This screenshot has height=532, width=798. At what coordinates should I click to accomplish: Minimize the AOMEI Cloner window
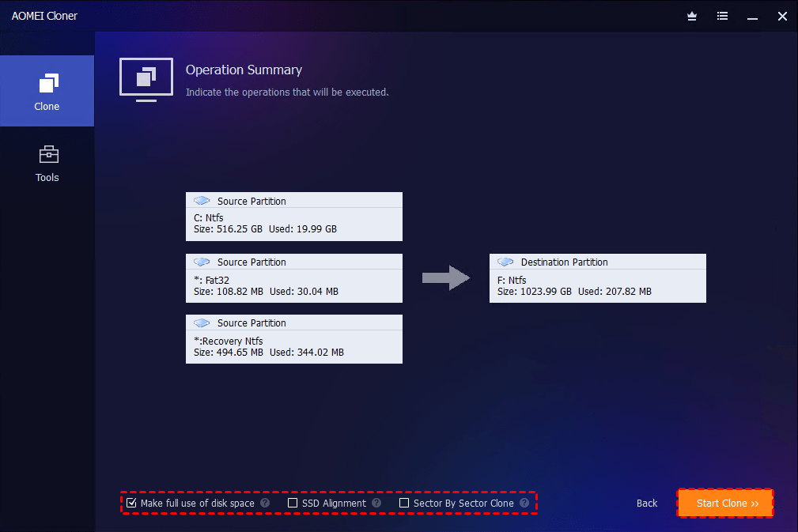point(752,17)
